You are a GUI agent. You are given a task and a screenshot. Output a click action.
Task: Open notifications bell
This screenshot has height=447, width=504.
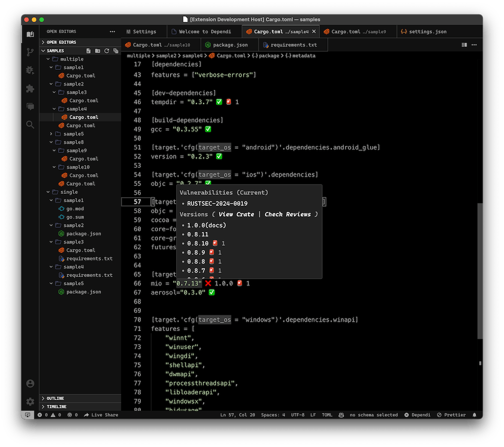click(x=474, y=415)
